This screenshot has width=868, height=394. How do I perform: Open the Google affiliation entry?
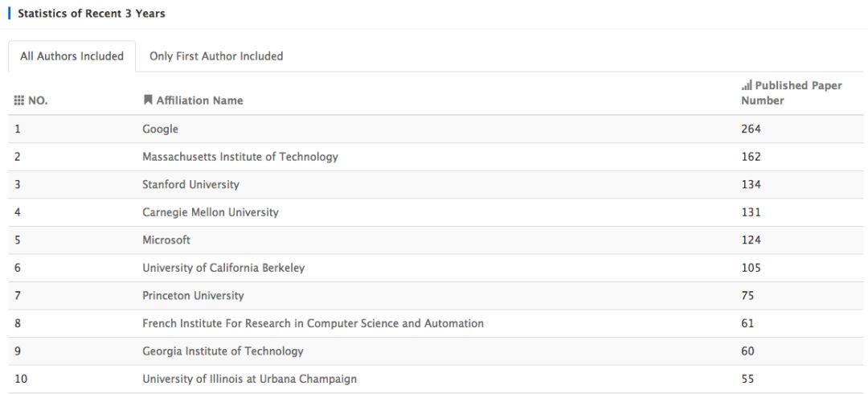pos(160,129)
